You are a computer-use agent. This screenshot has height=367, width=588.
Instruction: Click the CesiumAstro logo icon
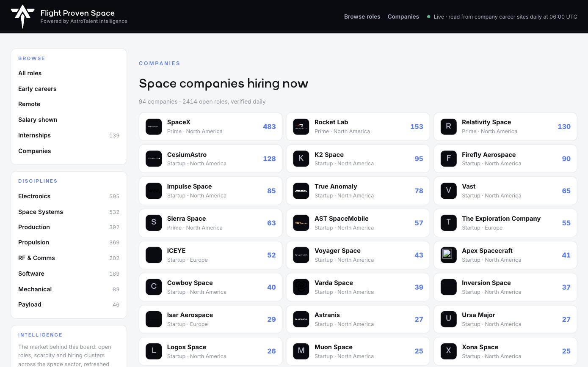[154, 159]
